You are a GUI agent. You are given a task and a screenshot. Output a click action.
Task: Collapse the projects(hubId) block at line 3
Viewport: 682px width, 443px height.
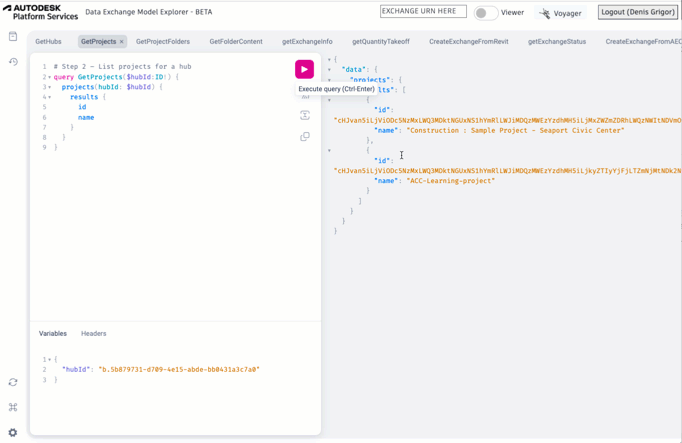click(x=50, y=87)
